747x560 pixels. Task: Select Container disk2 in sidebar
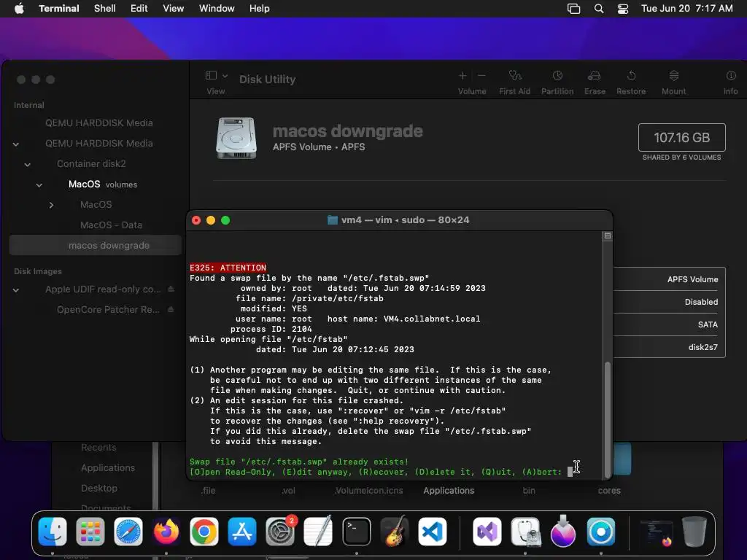tap(91, 164)
